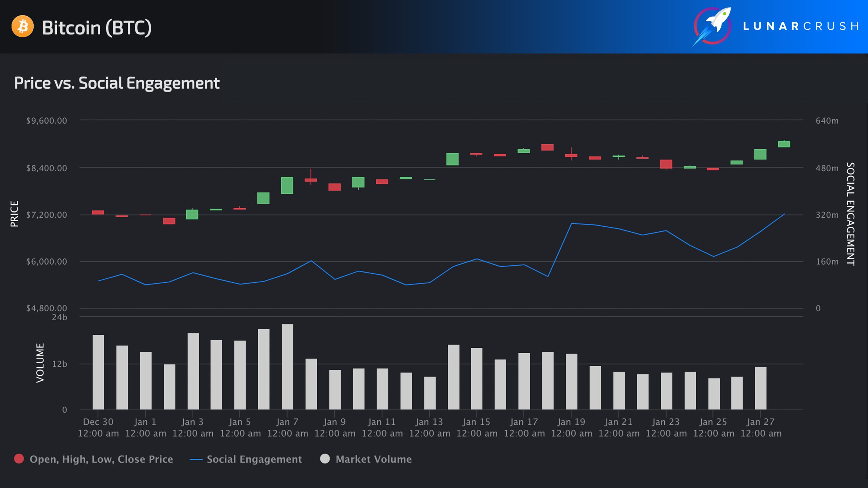The height and width of the screenshot is (488, 868).
Task: Click the Jan 27 volume bar
Action: (761, 388)
